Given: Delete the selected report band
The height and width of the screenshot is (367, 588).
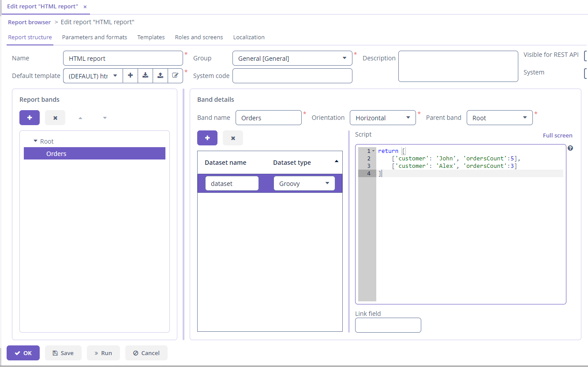Looking at the screenshot, I should pos(54,118).
